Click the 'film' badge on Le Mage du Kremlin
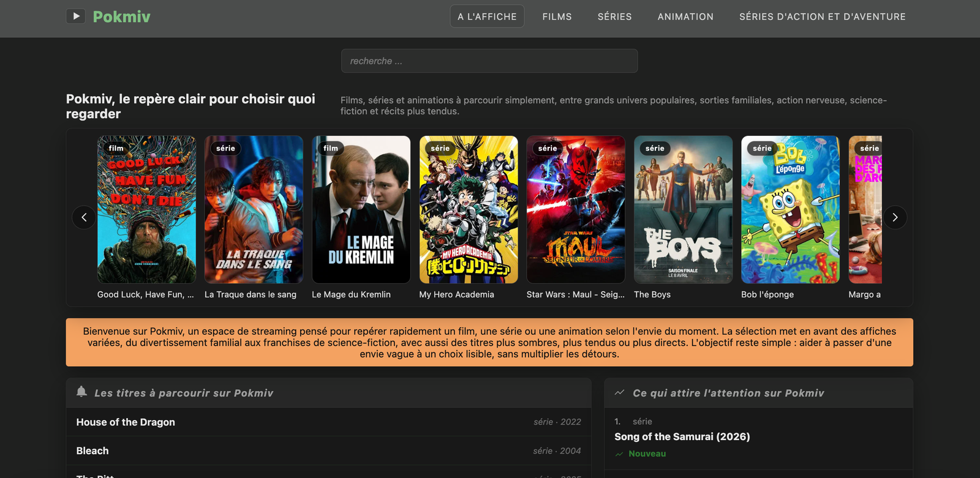Image resolution: width=980 pixels, height=478 pixels. tap(331, 148)
